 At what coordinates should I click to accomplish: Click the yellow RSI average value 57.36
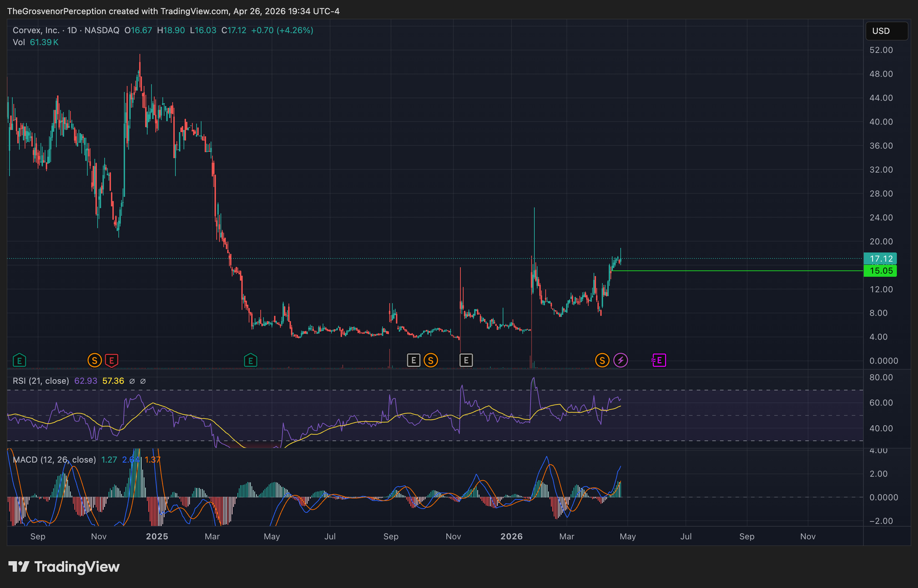[113, 381]
